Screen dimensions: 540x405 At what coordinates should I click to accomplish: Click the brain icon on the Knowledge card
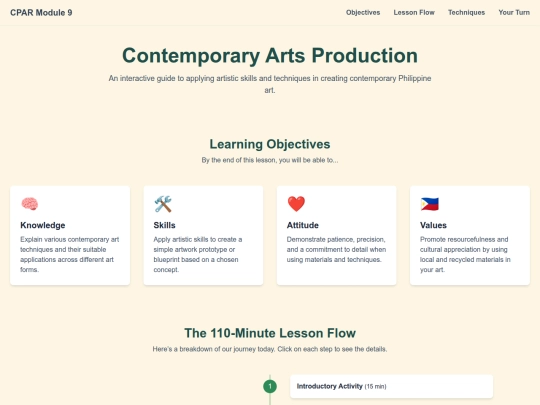coord(30,204)
